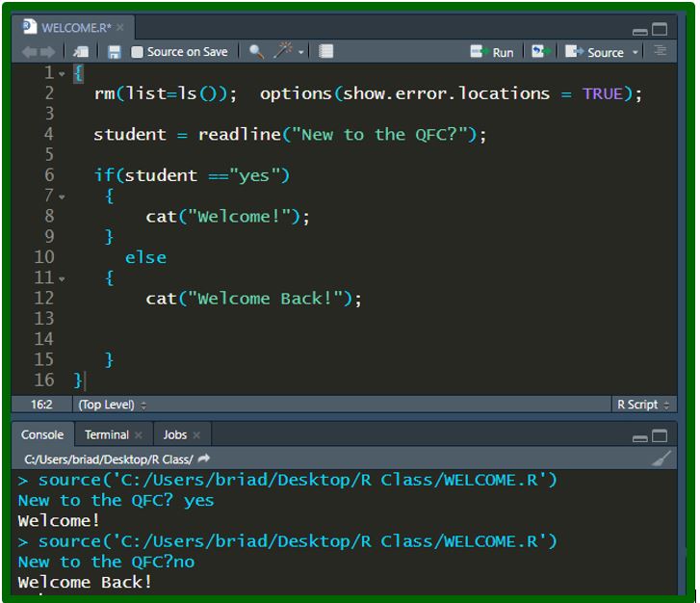
Task: Open the (Top Level) scope dropdown
Action: (x=113, y=405)
